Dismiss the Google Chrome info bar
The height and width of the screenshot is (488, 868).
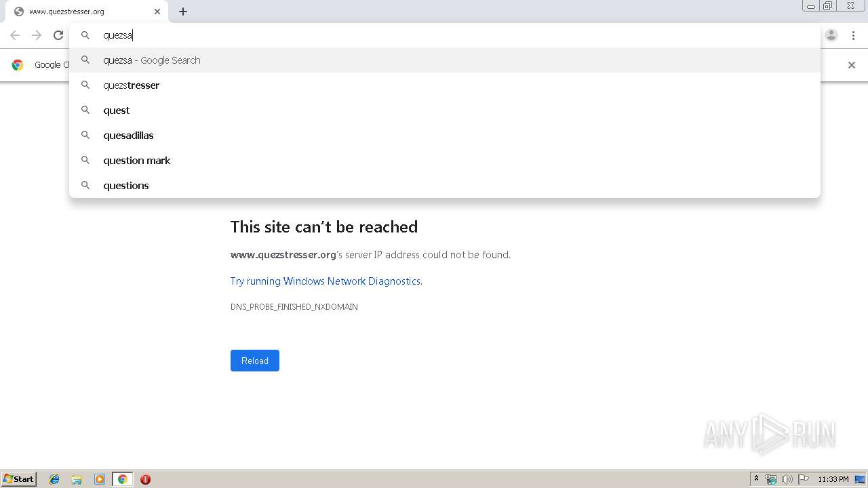[852, 65]
